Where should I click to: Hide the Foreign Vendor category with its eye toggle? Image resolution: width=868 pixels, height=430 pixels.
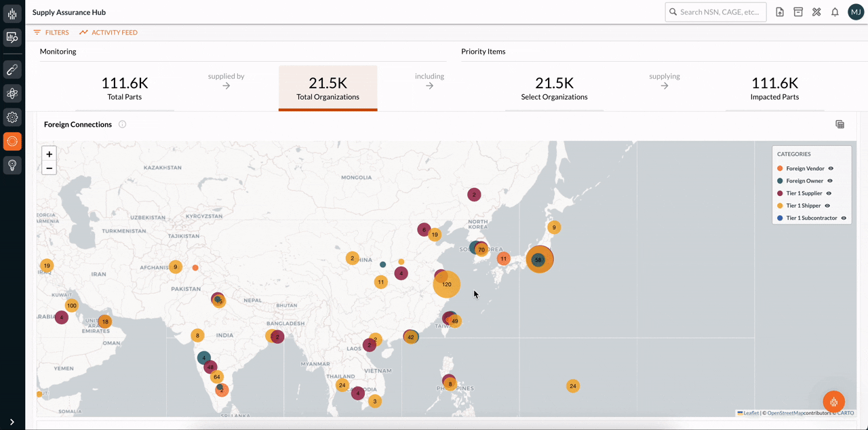(x=829, y=168)
